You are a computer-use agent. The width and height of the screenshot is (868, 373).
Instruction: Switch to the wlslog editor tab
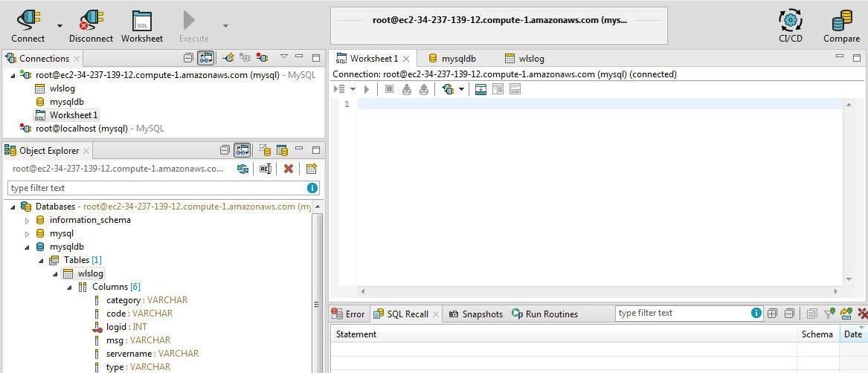point(525,59)
